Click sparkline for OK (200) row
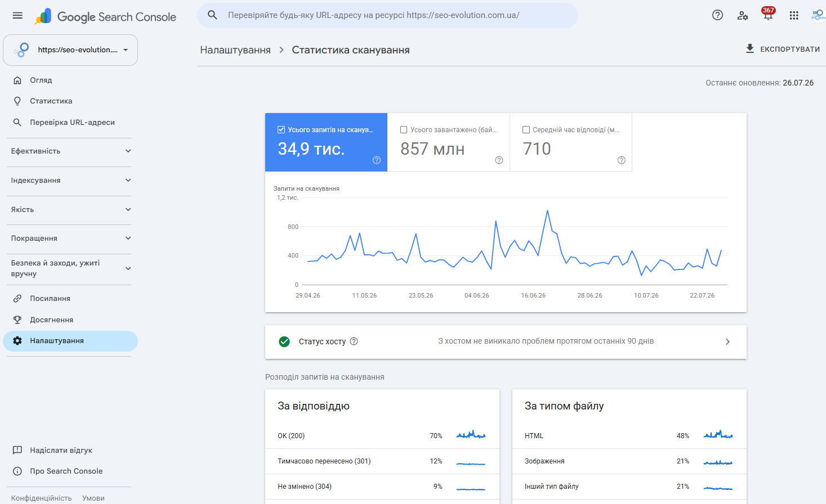Viewport: 826px width, 504px height. click(471, 435)
